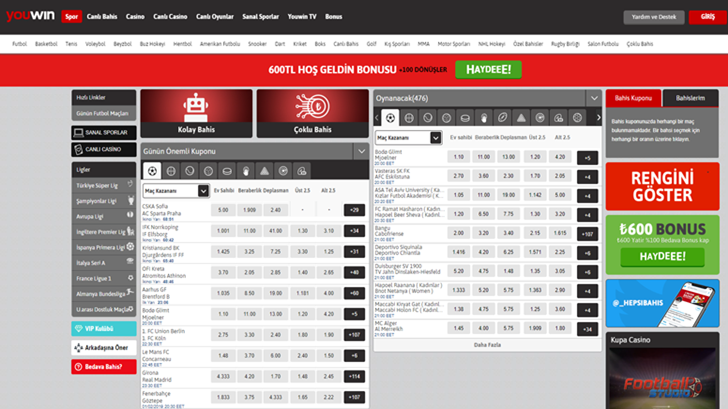Screen dimensions: 728x409
Task: Open Casino in top menu
Action: pos(135,17)
